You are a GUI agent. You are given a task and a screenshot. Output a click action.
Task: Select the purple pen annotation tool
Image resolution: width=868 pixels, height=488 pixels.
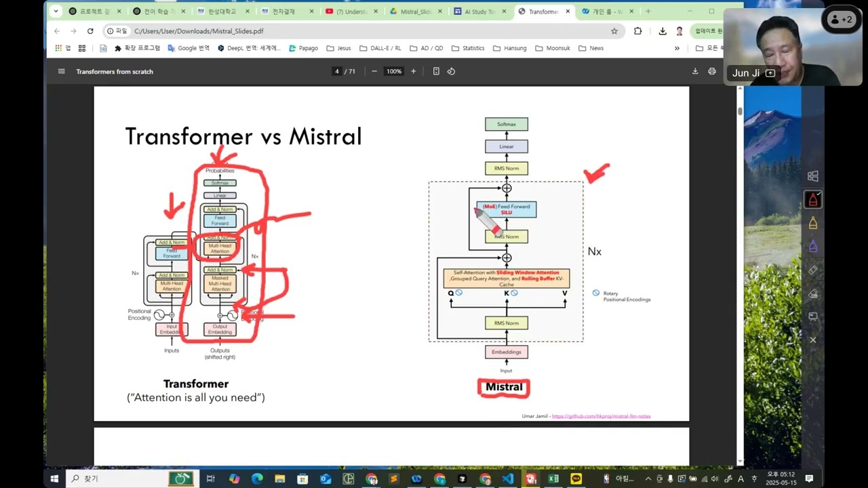[812, 247]
